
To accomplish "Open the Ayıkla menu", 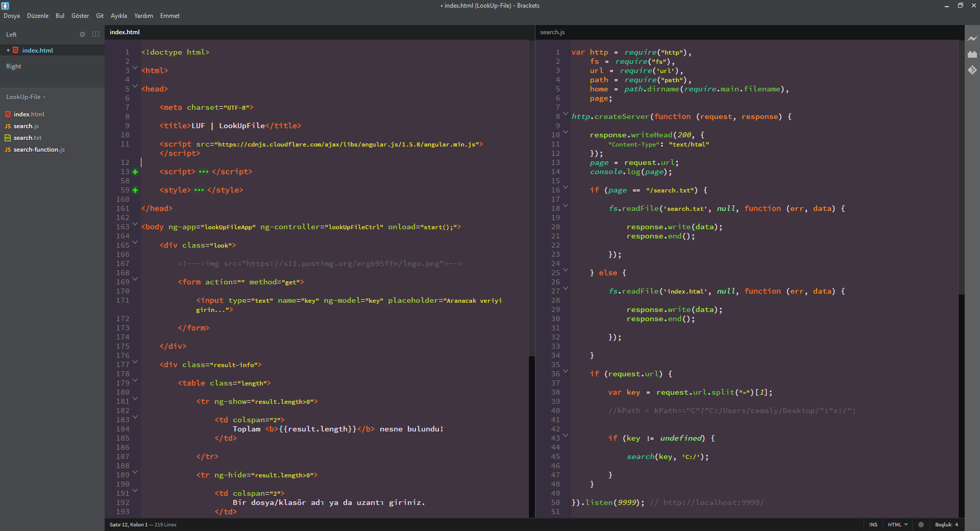I will point(119,16).
